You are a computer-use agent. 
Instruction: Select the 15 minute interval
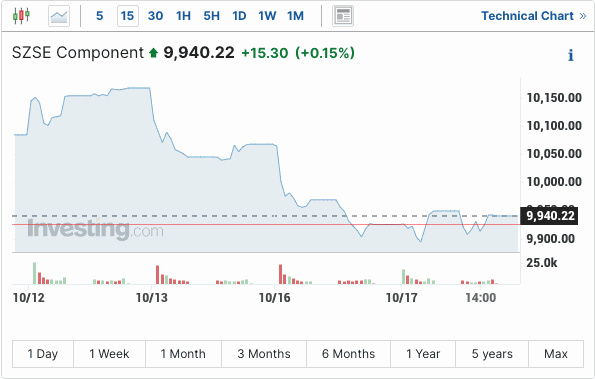click(128, 16)
